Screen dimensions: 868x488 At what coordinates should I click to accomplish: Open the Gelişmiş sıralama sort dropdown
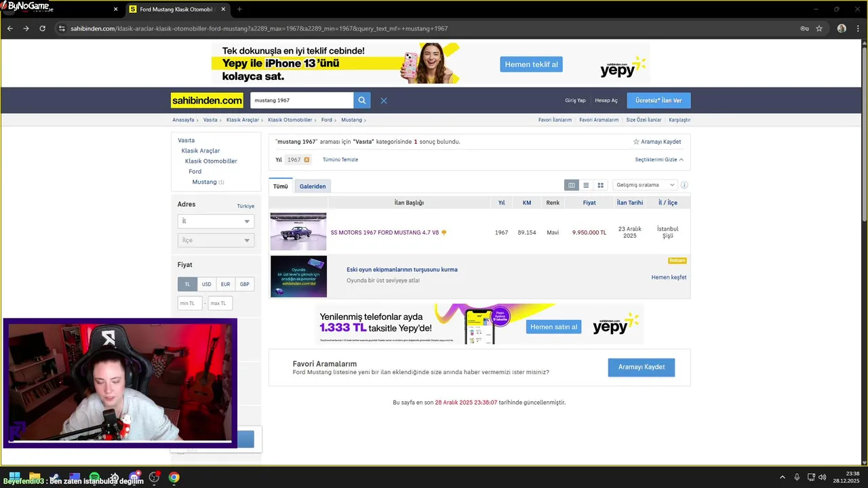645,185
